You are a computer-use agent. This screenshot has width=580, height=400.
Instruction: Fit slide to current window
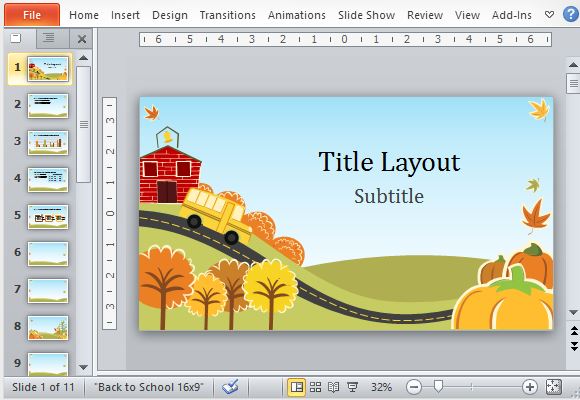point(554,387)
